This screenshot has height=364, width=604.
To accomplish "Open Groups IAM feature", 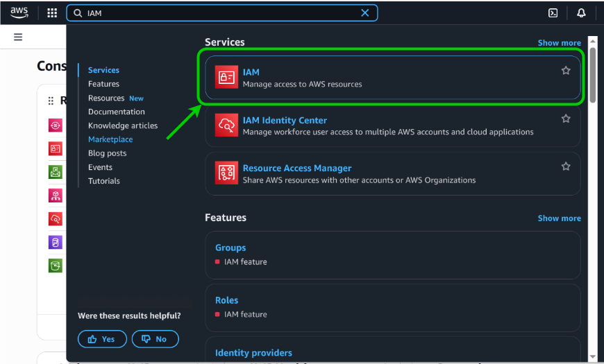I will (x=230, y=248).
